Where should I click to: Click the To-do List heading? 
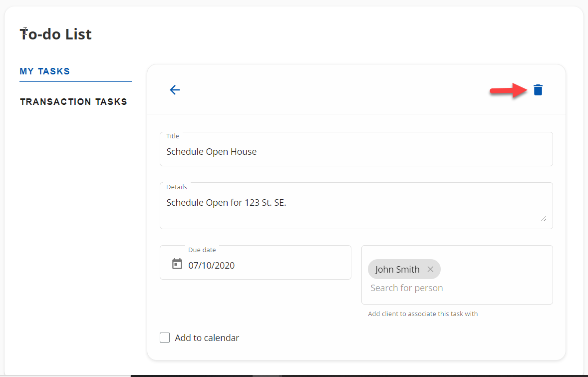coord(55,34)
